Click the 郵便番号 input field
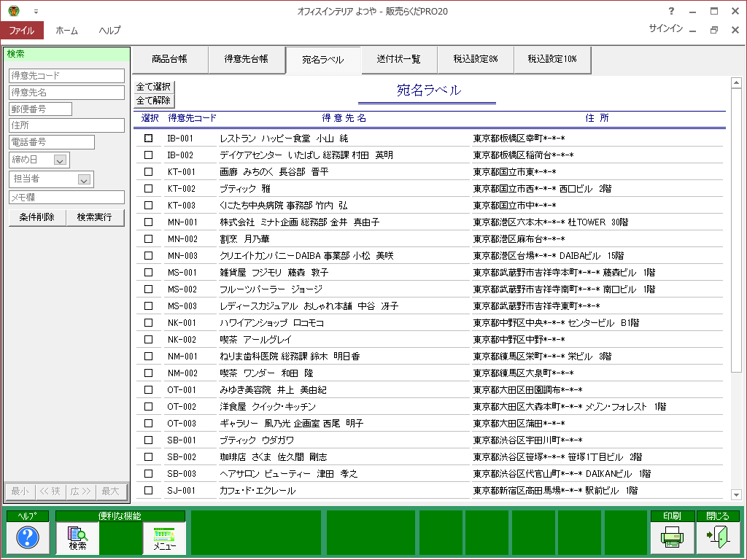This screenshot has height=560, width=747. 41,109
